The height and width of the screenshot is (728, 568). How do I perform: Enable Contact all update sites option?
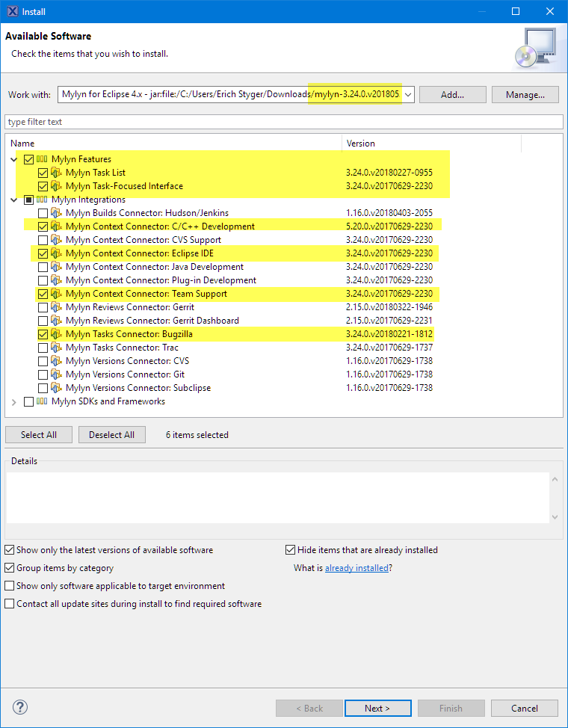point(10,604)
